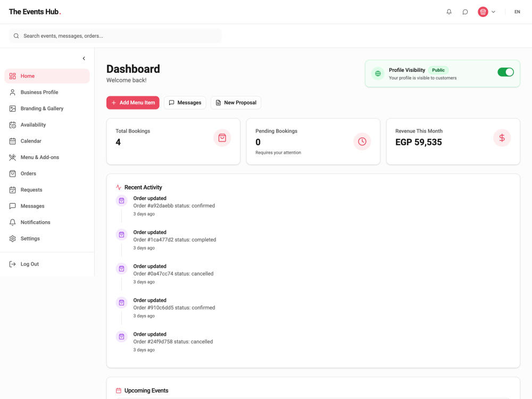Open the Total Bookings card
The image size is (532, 399).
pyautogui.click(x=173, y=142)
